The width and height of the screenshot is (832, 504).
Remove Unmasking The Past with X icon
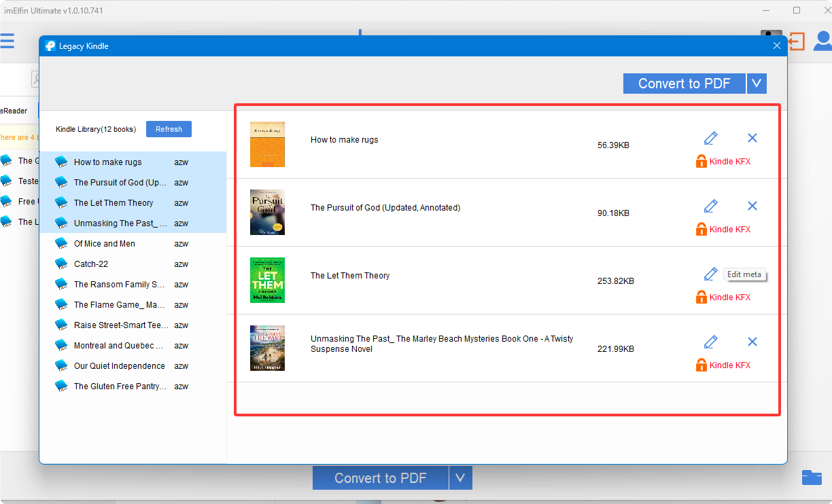tap(752, 342)
